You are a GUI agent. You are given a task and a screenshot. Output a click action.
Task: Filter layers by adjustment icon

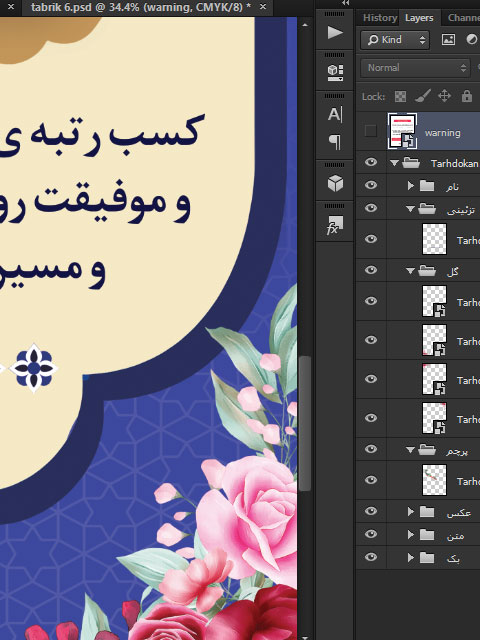click(x=471, y=40)
